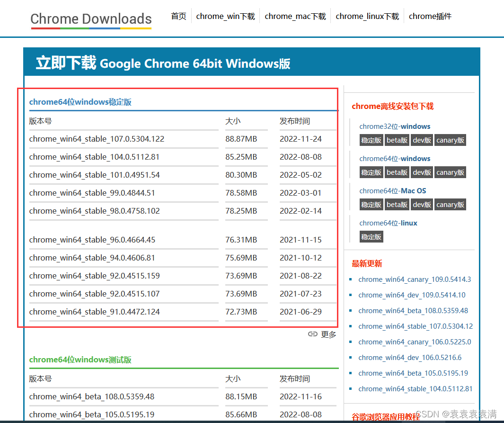Open the chrome插件 nav item

click(430, 16)
